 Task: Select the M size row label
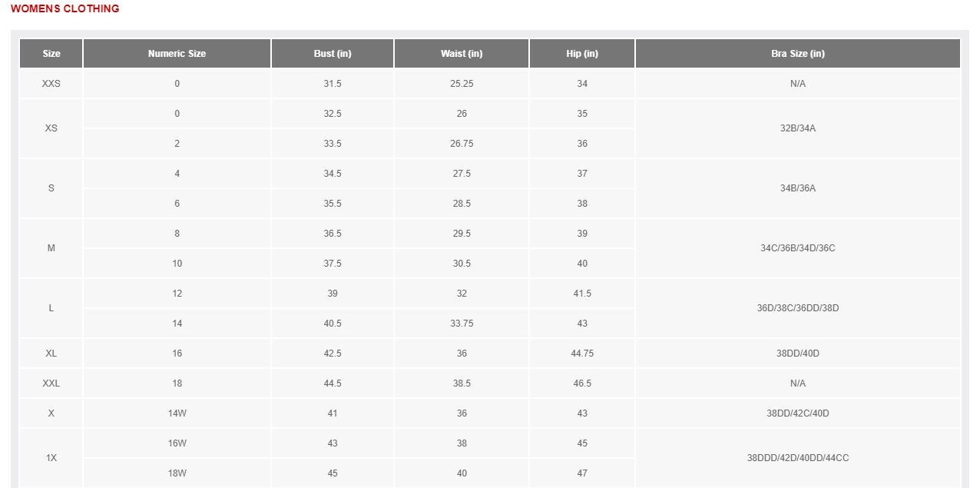[51, 248]
